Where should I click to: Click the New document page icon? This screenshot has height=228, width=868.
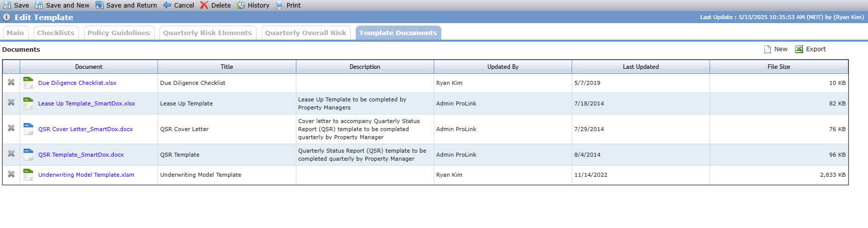coord(767,49)
